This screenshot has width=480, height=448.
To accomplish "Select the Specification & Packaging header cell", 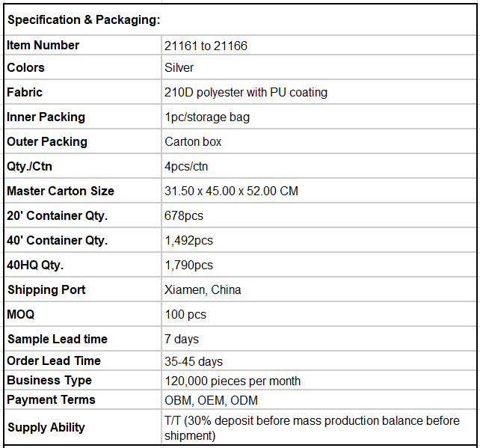I will tap(240, 19).
